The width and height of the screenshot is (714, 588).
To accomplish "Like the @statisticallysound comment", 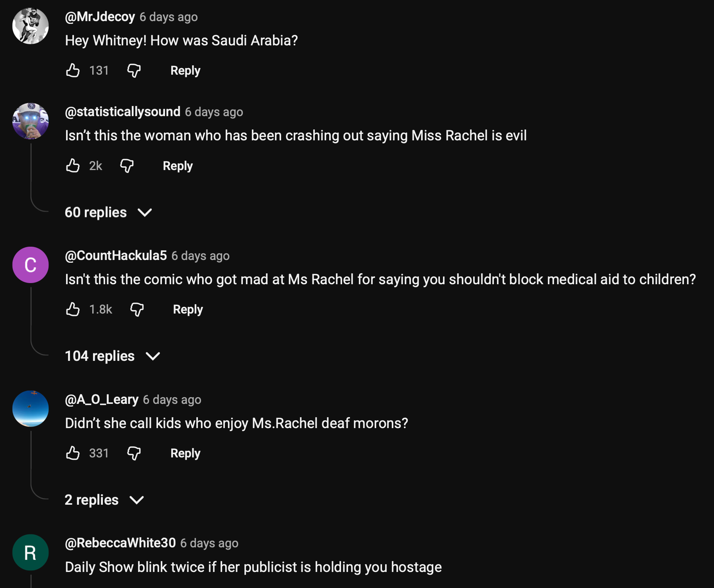I will (73, 166).
